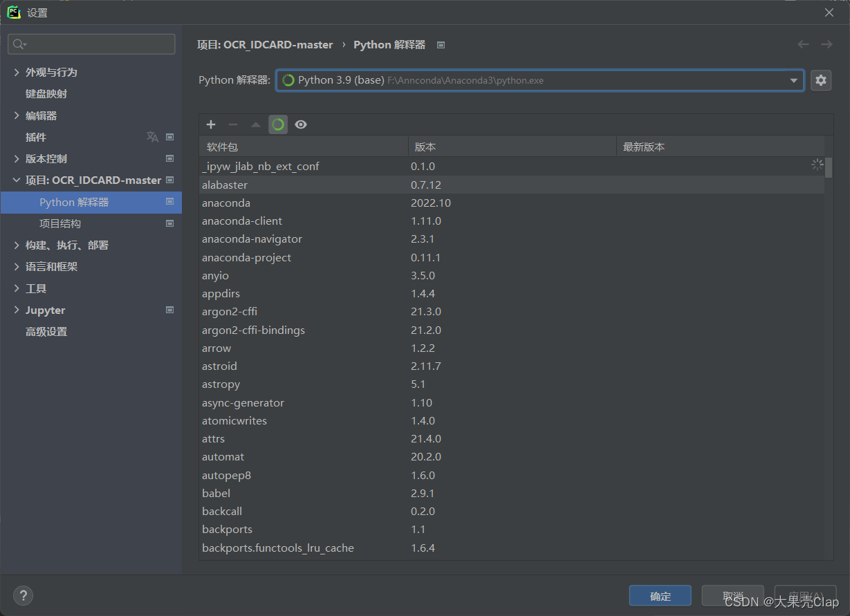The height and width of the screenshot is (616, 850).
Task: Click the loading spinner in package table
Action: pos(817,165)
